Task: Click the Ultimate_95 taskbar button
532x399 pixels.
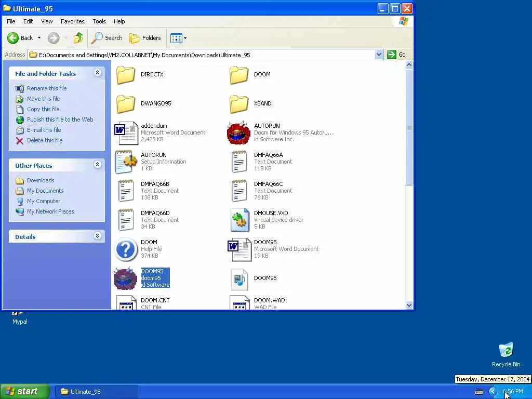Action: click(x=96, y=392)
